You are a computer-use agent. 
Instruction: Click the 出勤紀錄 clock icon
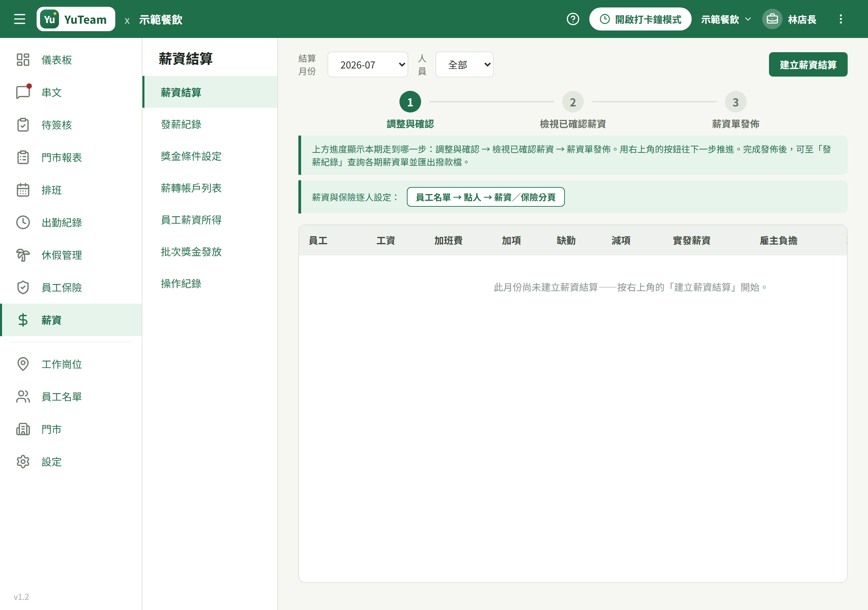pyautogui.click(x=23, y=222)
